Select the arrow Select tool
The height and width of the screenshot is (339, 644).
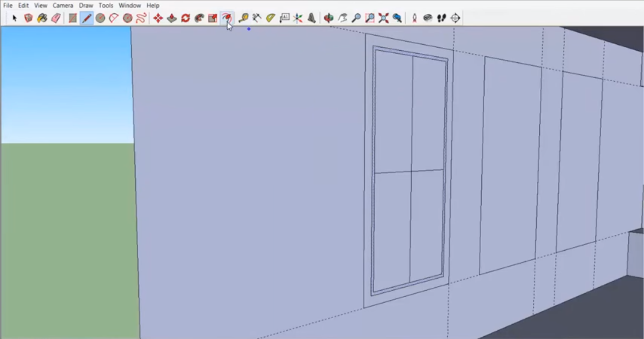(14, 18)
